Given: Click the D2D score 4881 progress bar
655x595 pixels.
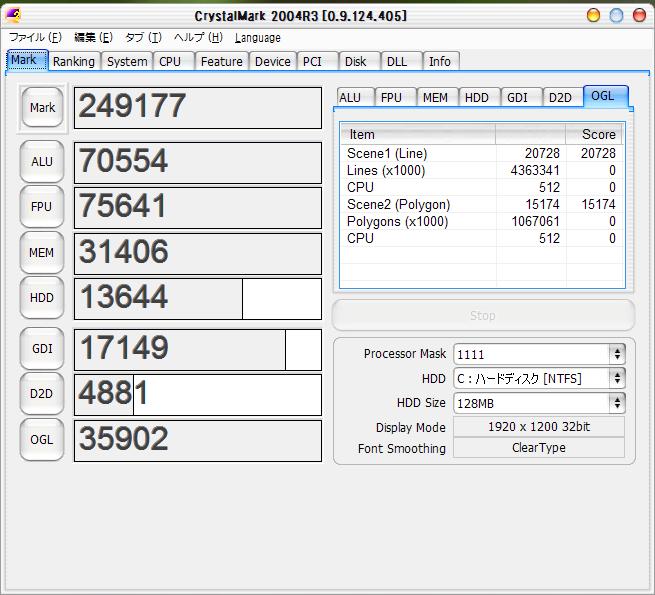Looking at the screenshot, I should (x=198, y=395).
